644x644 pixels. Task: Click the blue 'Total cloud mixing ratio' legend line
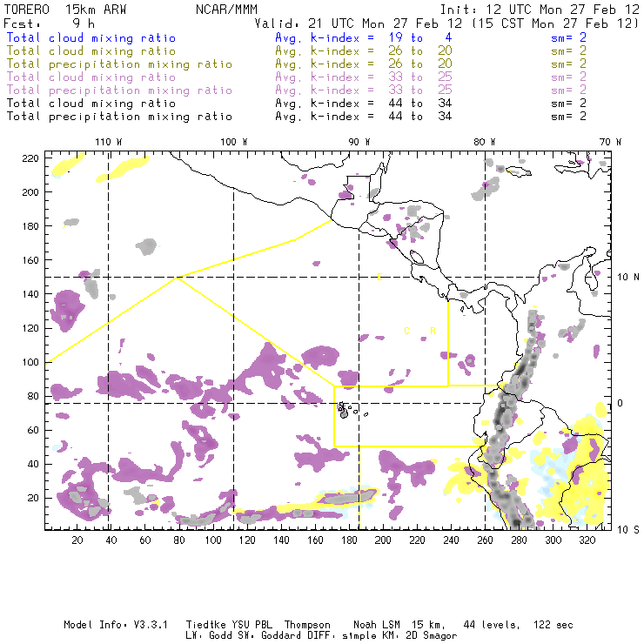pyautogui.click(x=91, y=37)
